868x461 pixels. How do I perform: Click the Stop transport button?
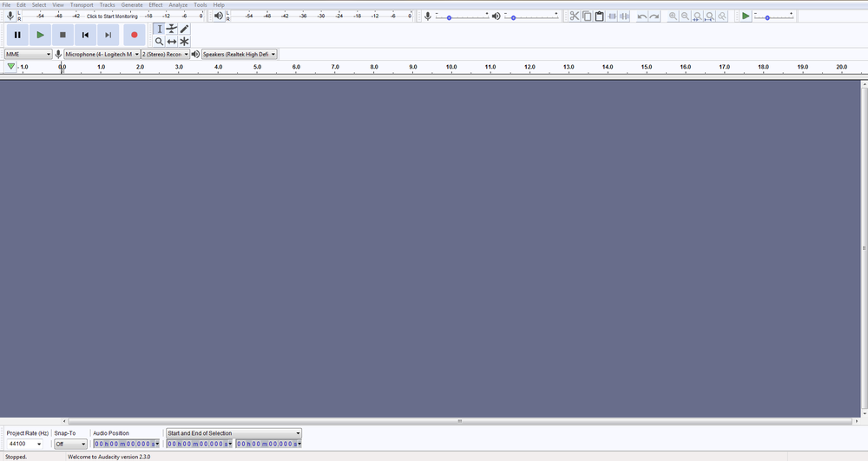(x=63, y=35)
